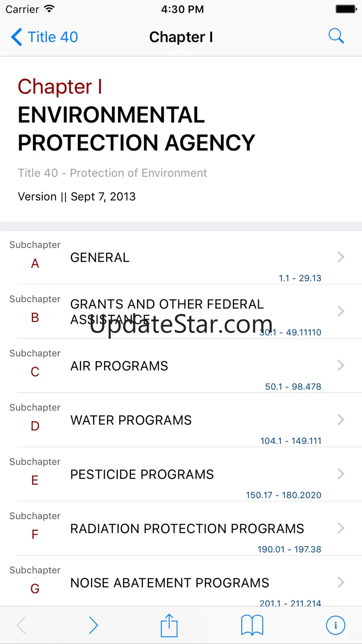Open Noise Abatement Programs subchapter
The height and width of the screenshot is (644, 362).
[x=169, y=583]
